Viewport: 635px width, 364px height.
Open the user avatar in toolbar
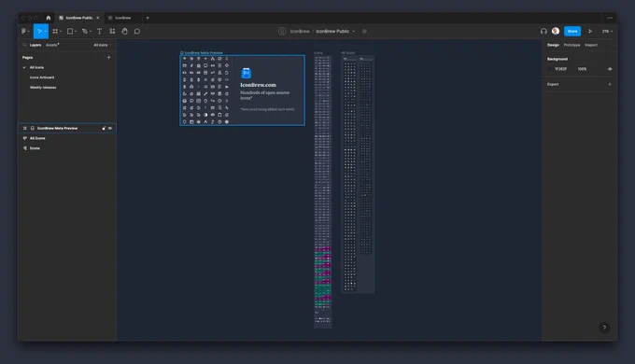pyautogui.click(x=556, y=31)
